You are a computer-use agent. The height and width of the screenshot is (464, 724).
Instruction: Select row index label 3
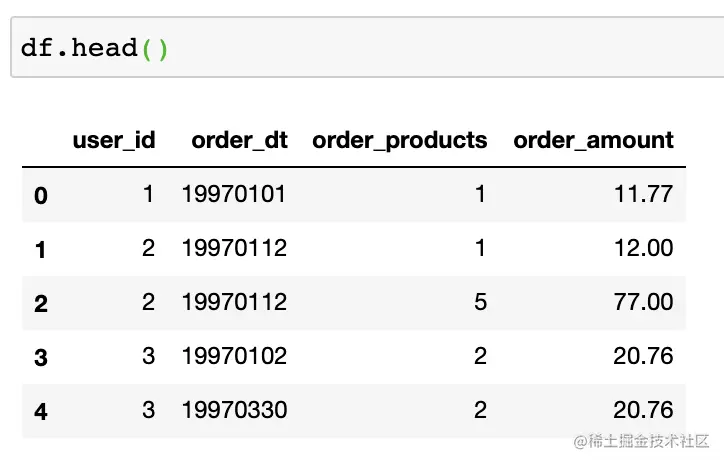click(x=40, y=357)
